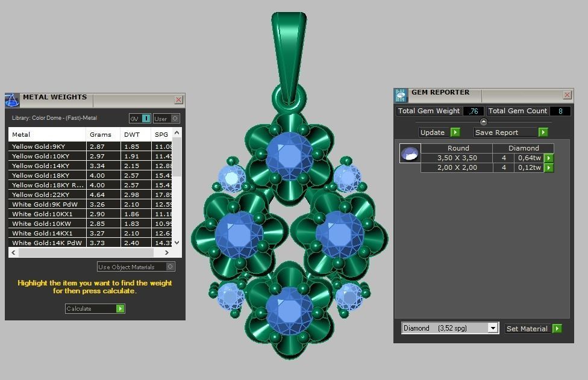
Task: Click the Round column header in Gem Reporter
Action: tap(458, 148)
